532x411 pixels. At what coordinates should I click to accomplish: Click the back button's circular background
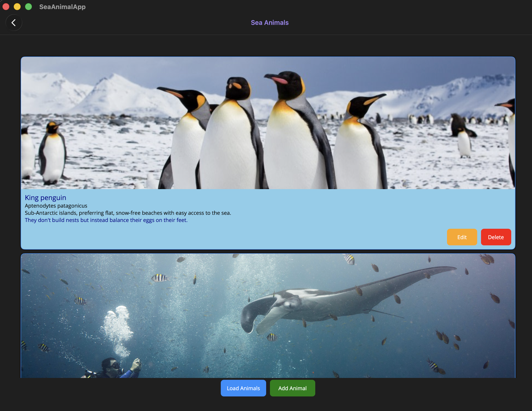pos(14,23)
